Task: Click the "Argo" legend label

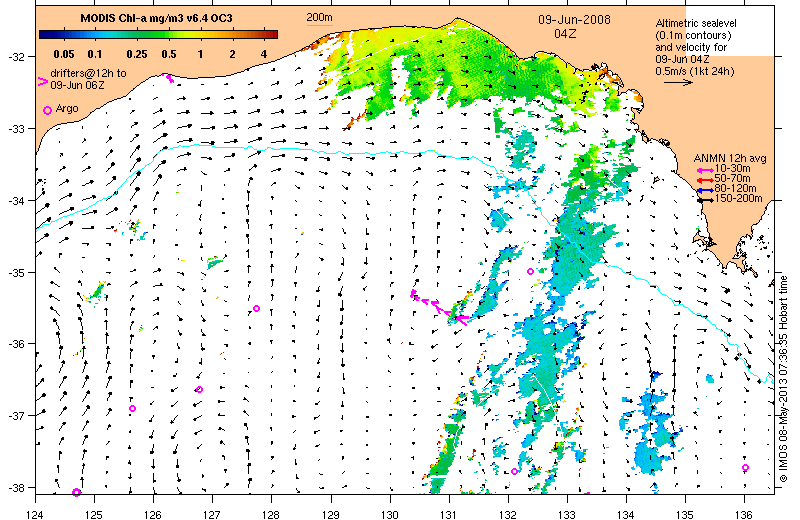Action: [67, 109]
